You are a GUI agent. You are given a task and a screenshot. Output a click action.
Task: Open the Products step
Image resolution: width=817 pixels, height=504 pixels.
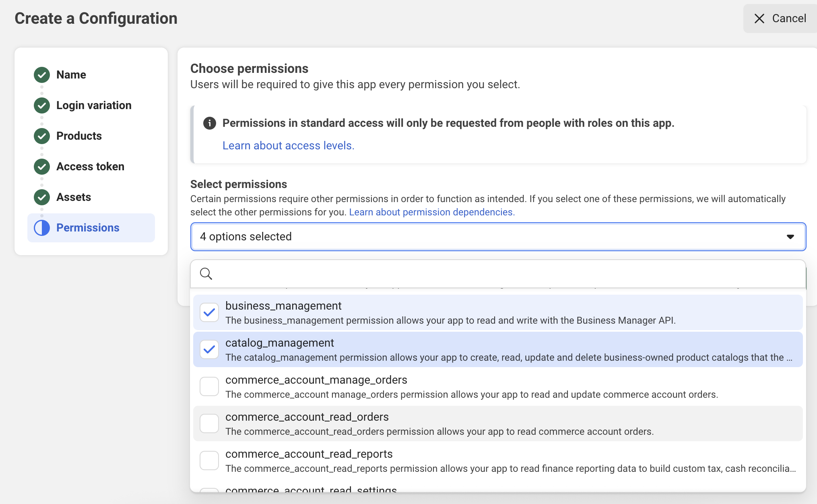79,136
